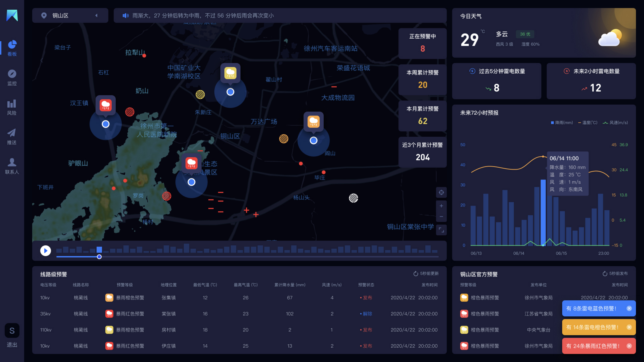
Task: Open the 监控 monitoring sidebar icon
Action: click(12, 77)
